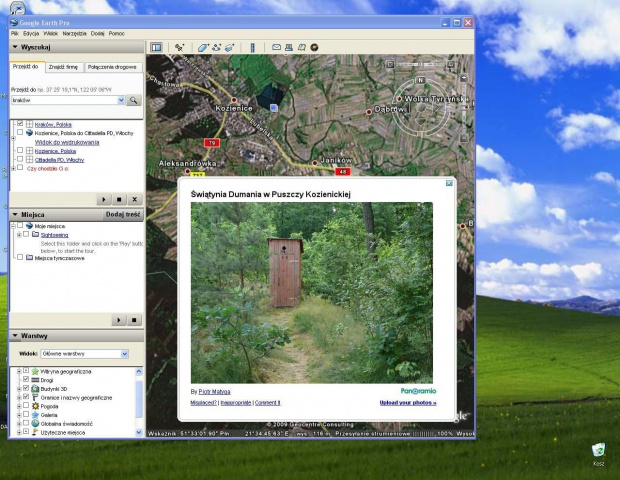Open the search history dropdown arrow

(x=121, y=100)
